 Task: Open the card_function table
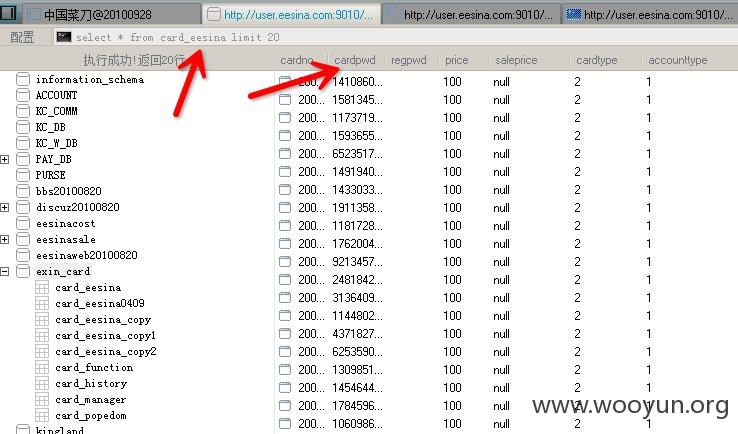click(94, 367)
